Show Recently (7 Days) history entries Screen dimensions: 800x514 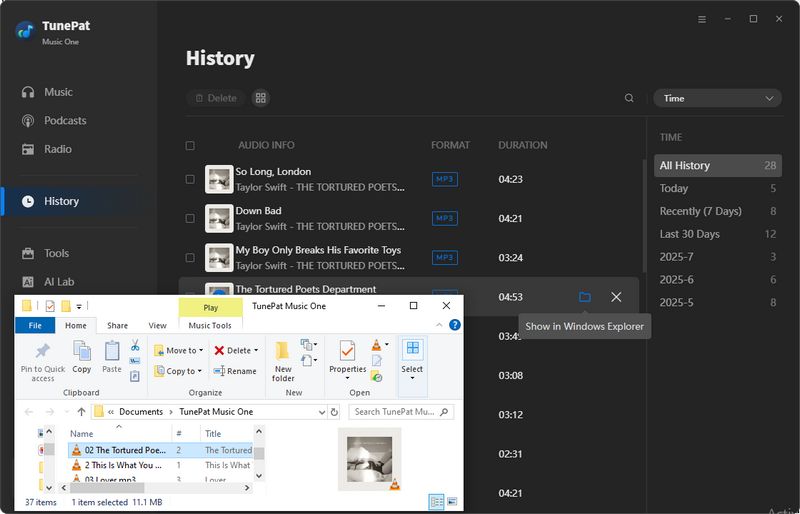click(700, 211)
